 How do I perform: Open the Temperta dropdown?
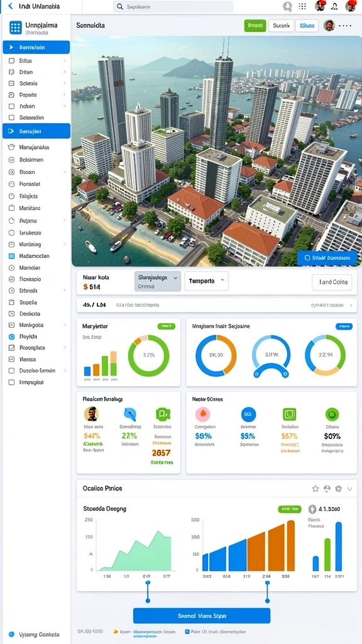(206, 281)
